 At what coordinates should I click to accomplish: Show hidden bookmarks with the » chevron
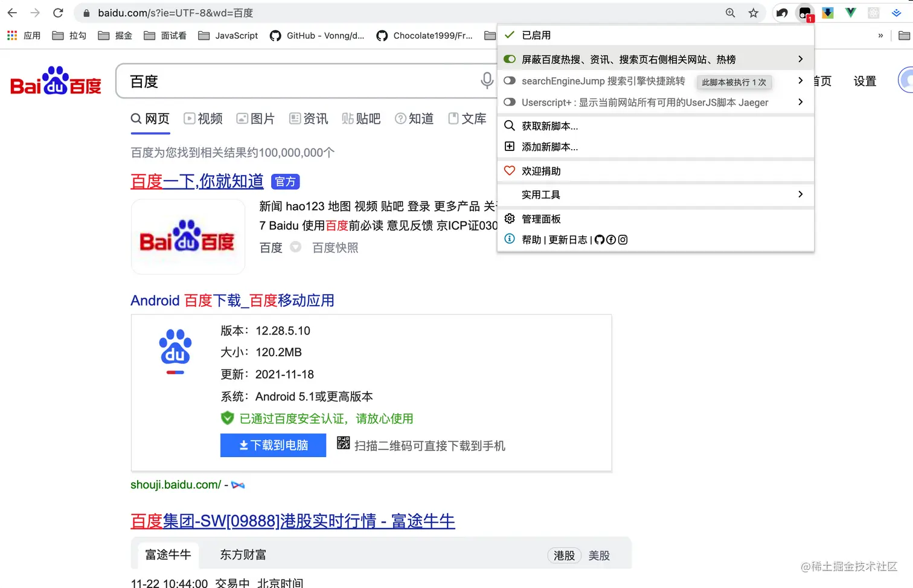[880, 36]
